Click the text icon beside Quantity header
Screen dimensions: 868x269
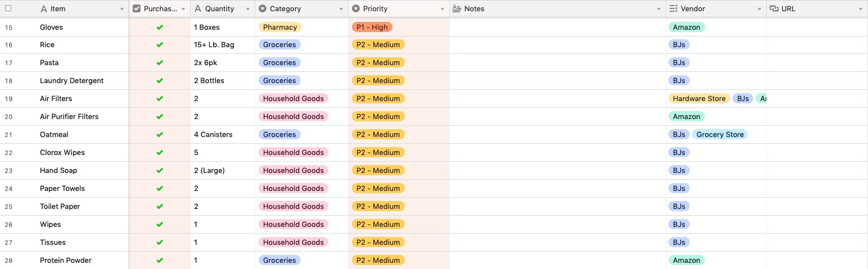[x=198, y=9]
